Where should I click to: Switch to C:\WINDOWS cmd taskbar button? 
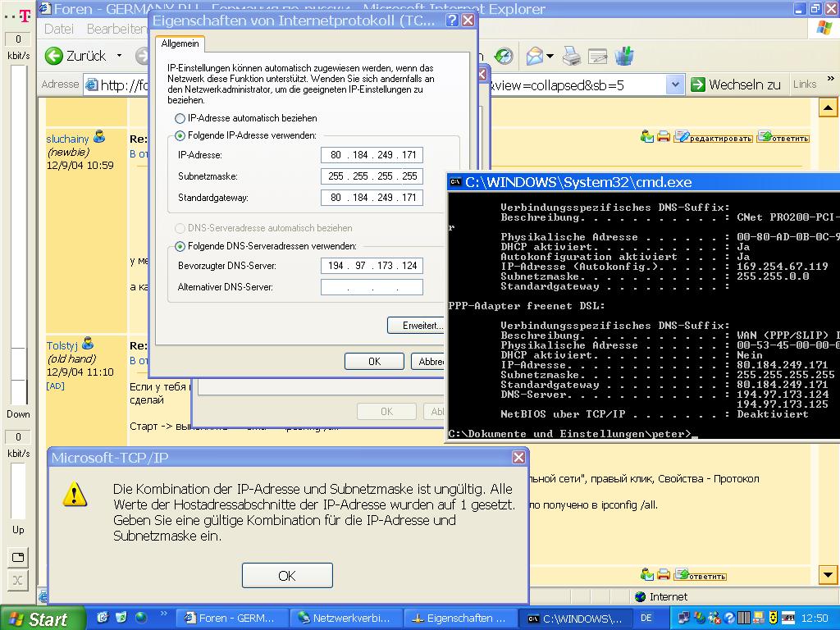tap(575, 619)
